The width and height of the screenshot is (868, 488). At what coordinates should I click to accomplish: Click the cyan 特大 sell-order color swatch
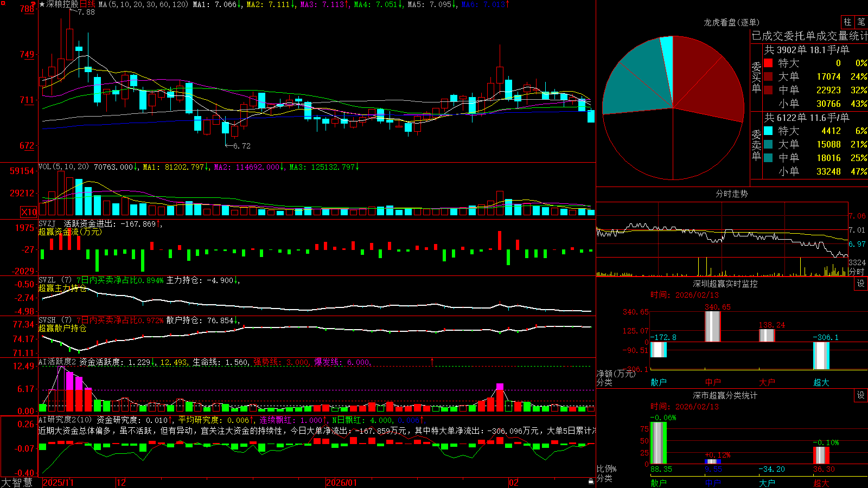768,131
